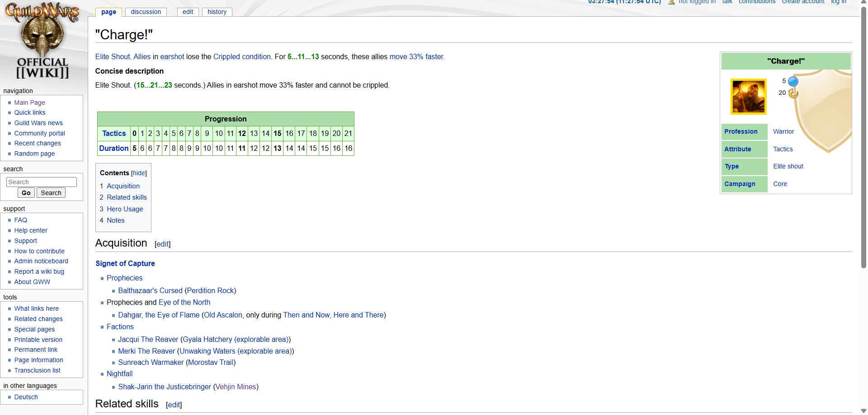Switch to the Deutsch language version

[26, 397]
